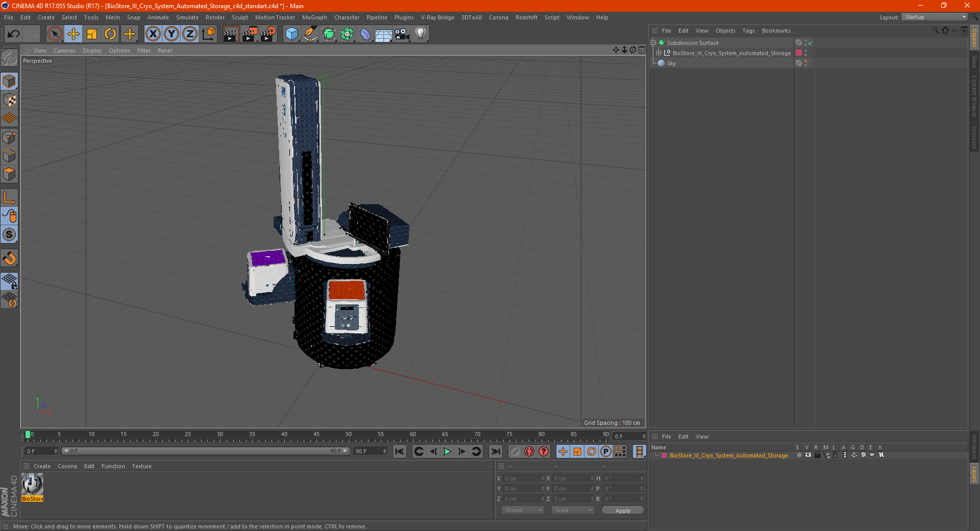Viewport: 980px width, 531px height.
Task: Click the Subdivision Surface generator icon
Action: pyautogui.click(x=329, y=34)
